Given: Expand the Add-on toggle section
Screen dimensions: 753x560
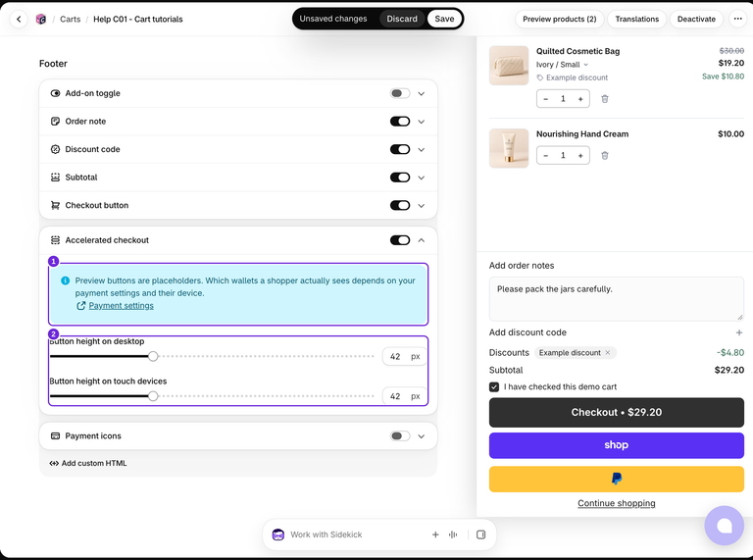Looking at the screenshot, I should point(422,93).
